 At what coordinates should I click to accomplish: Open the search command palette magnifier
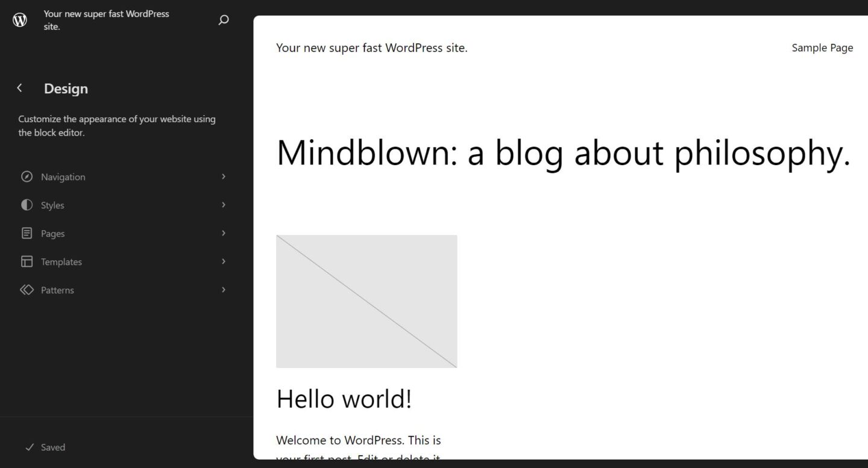coord(224,20)
